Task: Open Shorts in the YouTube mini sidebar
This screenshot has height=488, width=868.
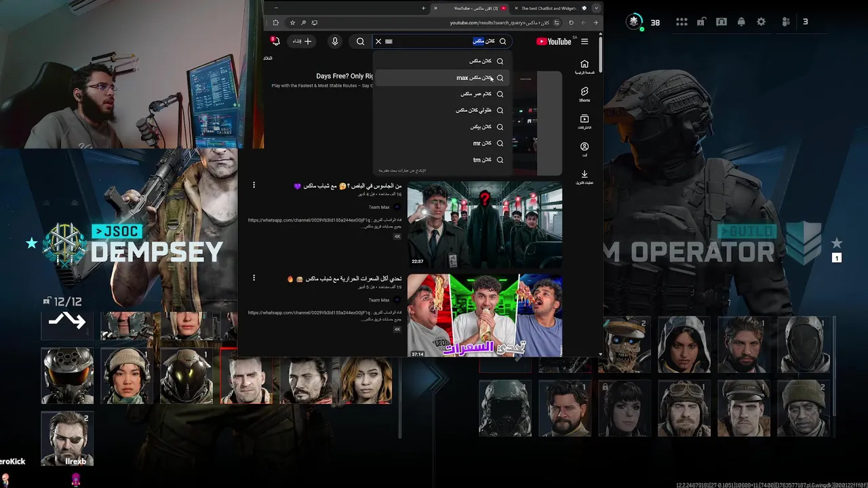Action: pyautogui.click(x=585, y=94)
